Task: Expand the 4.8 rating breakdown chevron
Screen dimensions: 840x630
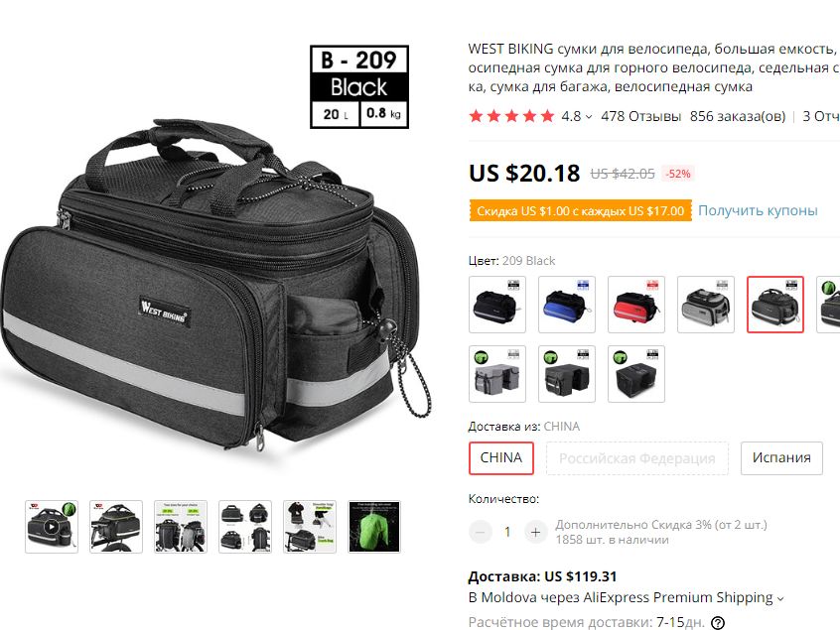Action: 589,117
